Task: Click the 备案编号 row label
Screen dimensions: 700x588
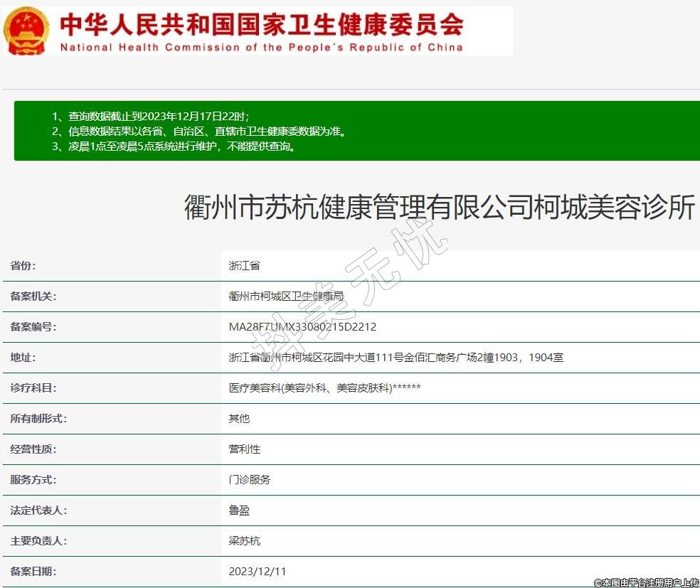Action: 33,327
